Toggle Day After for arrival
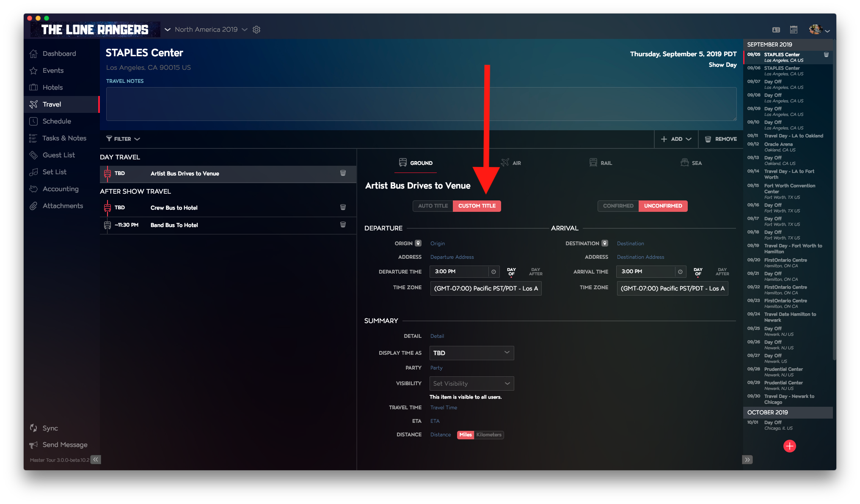The width and height of the screenshot is (860, 504). (722, 272)
